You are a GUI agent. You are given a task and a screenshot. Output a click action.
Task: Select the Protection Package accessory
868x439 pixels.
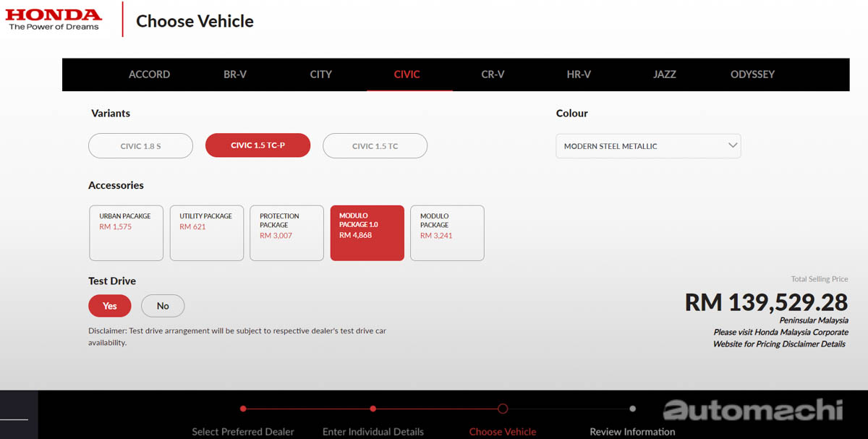click(286, 233)
